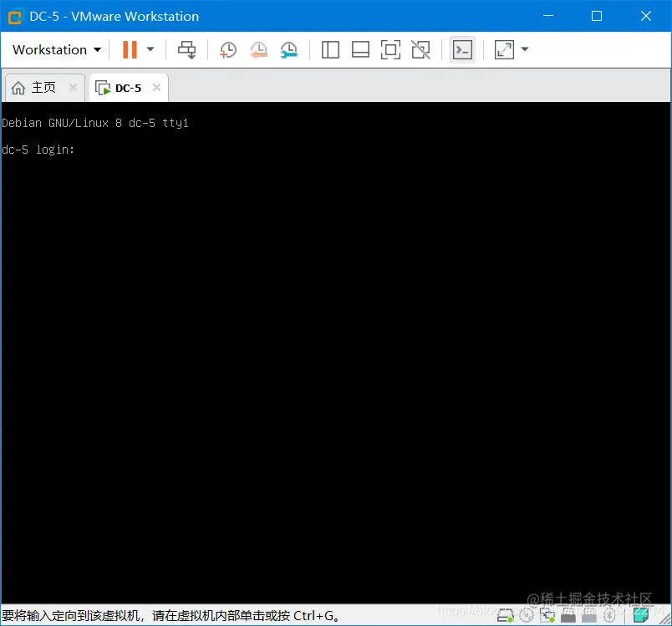Expand the power options dropdown next to pause
The image size is (672, 626).
pyautogui.click(x=150, y=49)
